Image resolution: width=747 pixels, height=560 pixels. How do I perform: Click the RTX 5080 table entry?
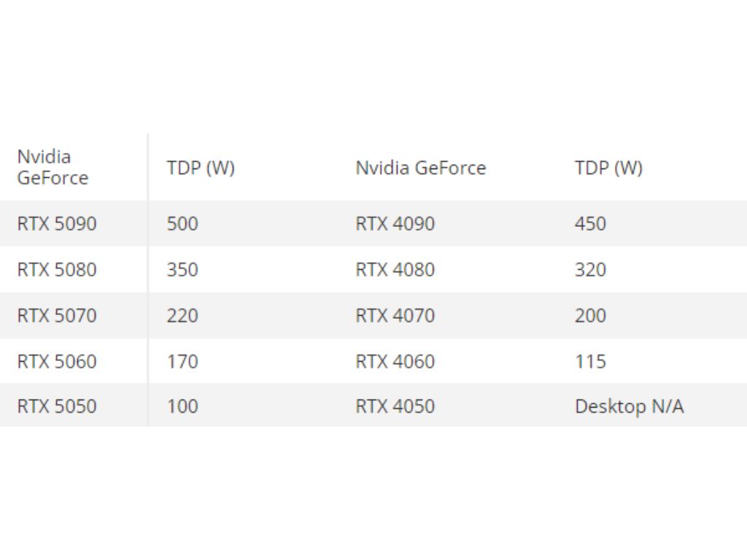(57, 270)
